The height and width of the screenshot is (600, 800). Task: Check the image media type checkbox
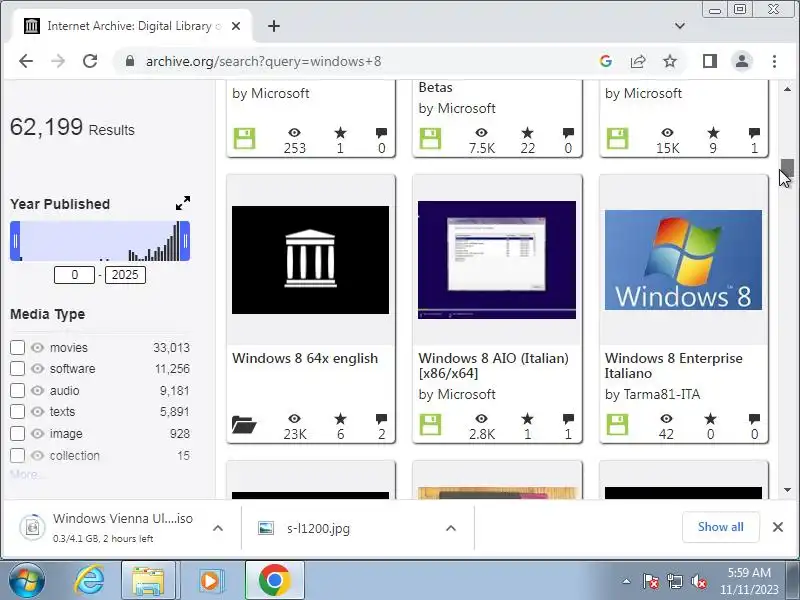(x=17, y=433)
